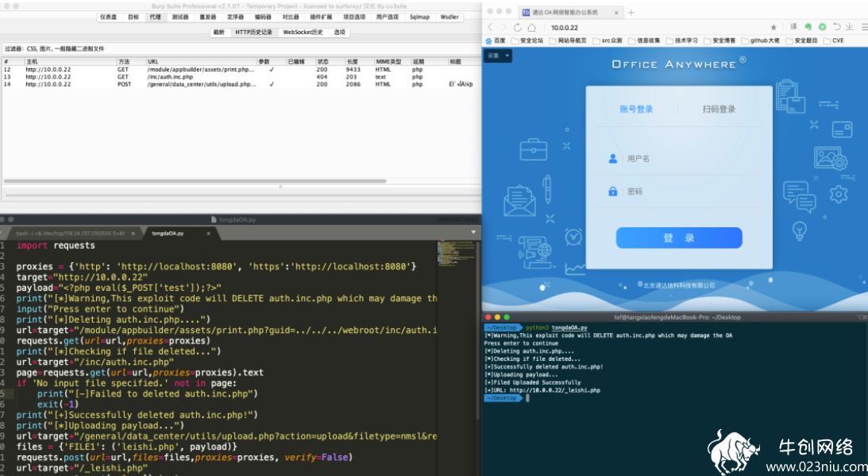Open the 网站导航页 bookmark folder
The image size is (868, 476).
[567, 41]
